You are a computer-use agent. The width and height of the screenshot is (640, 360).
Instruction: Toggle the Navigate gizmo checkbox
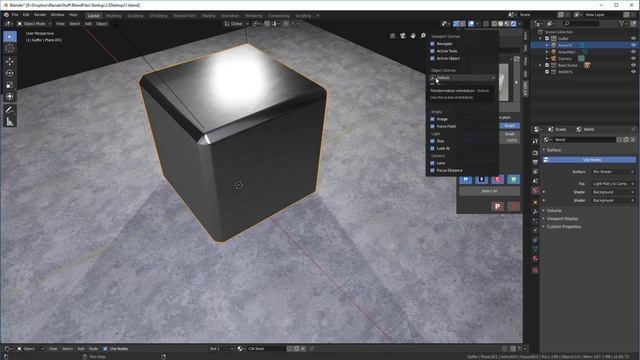pos(432,44)
